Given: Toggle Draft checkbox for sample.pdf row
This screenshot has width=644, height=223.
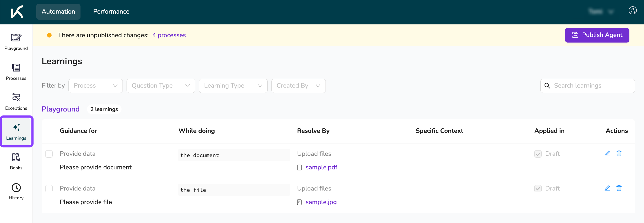Looking at the screenshot, I should click(538, 154).
